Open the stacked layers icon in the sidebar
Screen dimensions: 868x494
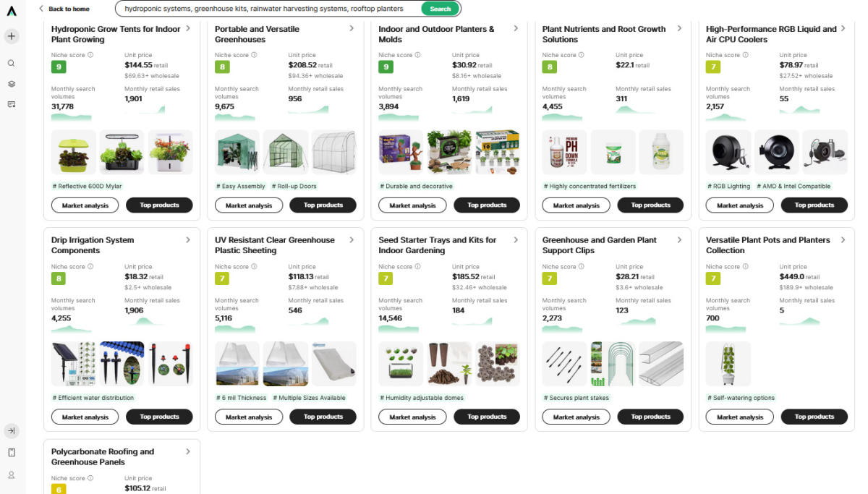[12, 84]
